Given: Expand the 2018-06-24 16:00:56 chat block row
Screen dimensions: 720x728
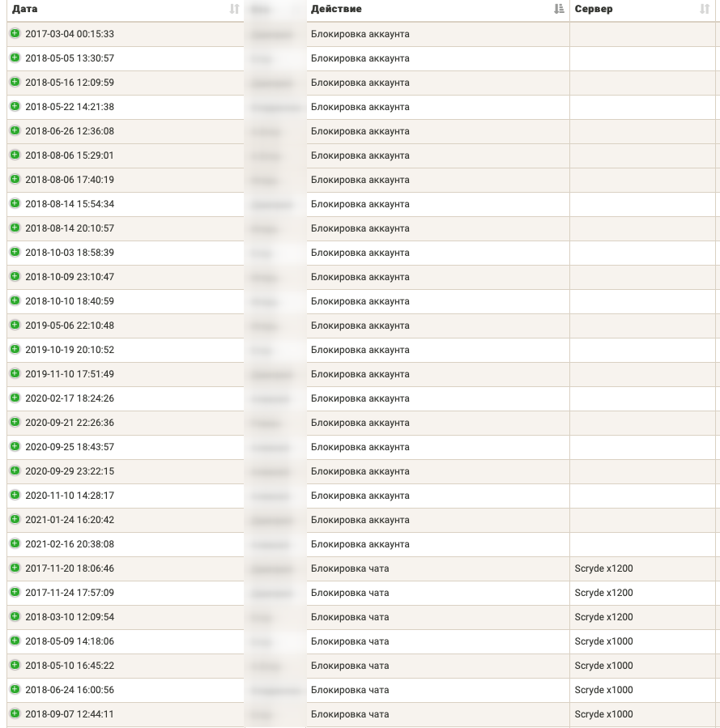Looking at the screenshot, I should pos(15,689).
